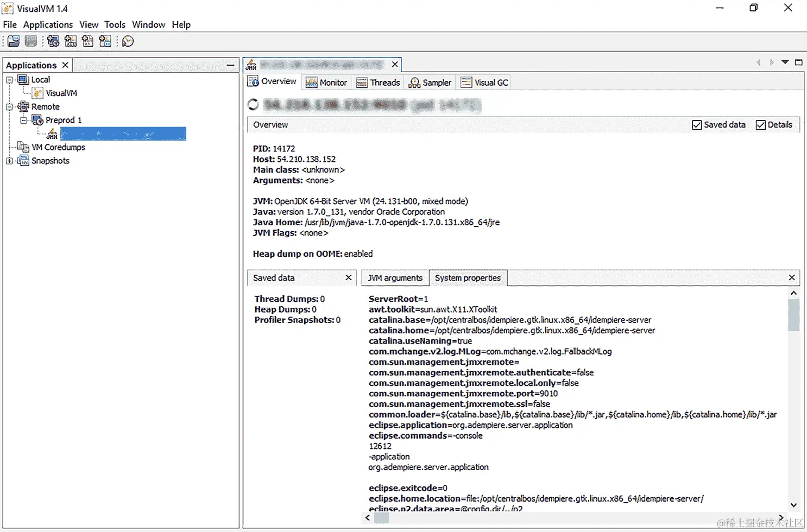Close the System properties details section
This screenshot has height=532, width=807.
click(x=792, y=277)
